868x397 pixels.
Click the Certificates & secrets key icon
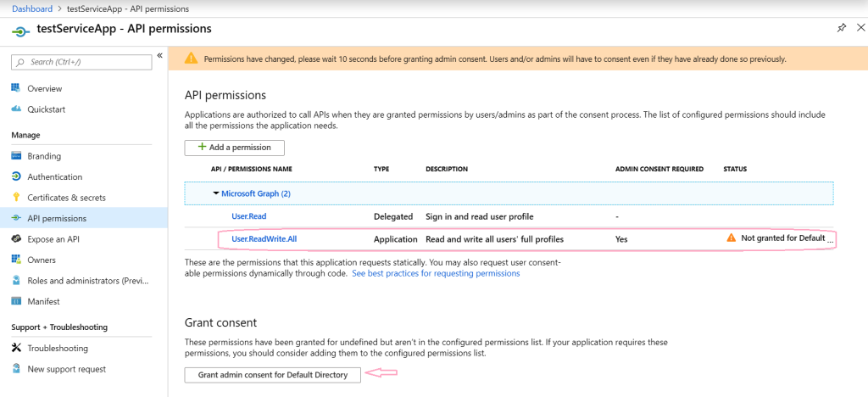point(16,198)
